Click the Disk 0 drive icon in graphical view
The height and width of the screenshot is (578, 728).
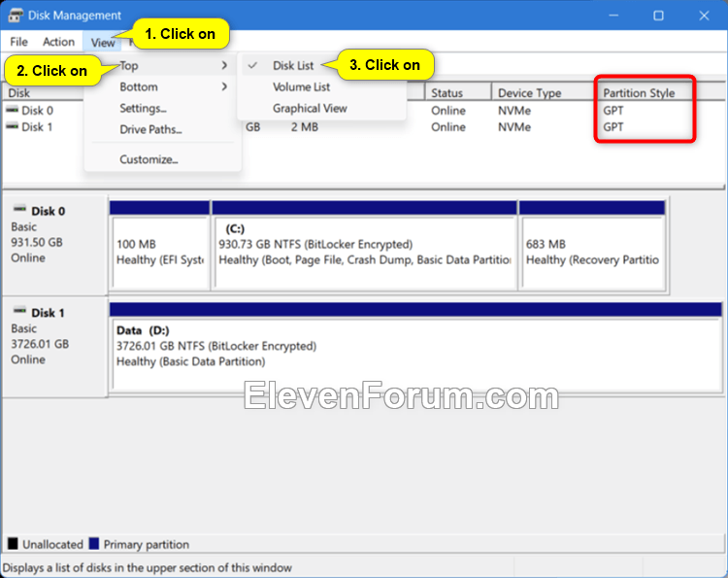click(x=19, y=210)
